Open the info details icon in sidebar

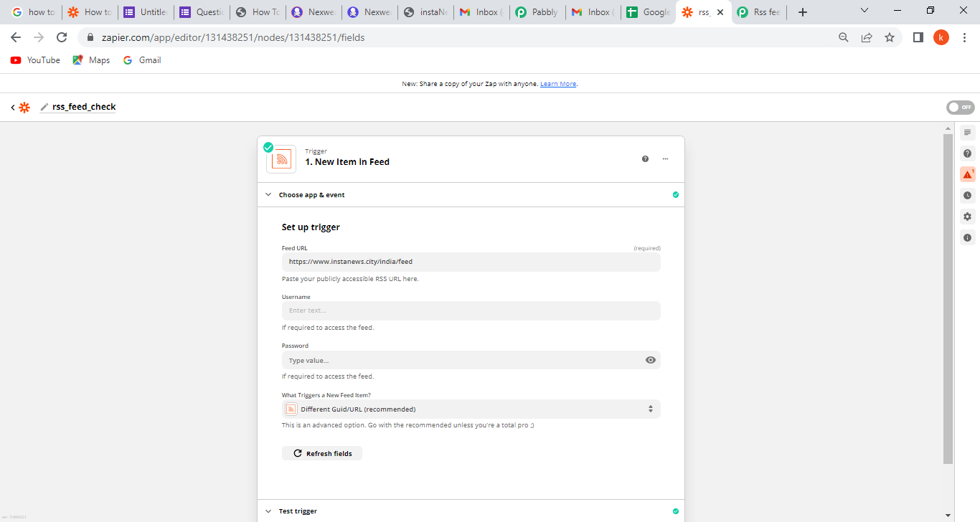(x=967, y=237)
